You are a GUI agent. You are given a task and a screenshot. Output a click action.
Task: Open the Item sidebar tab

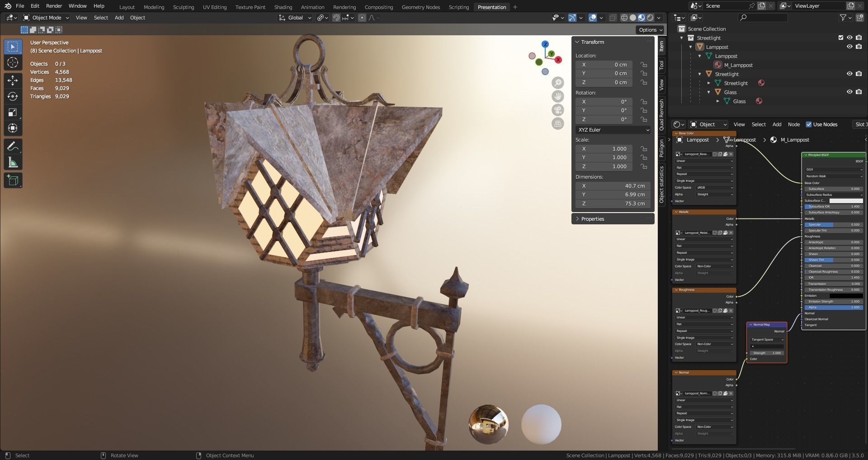click(661, 46)
